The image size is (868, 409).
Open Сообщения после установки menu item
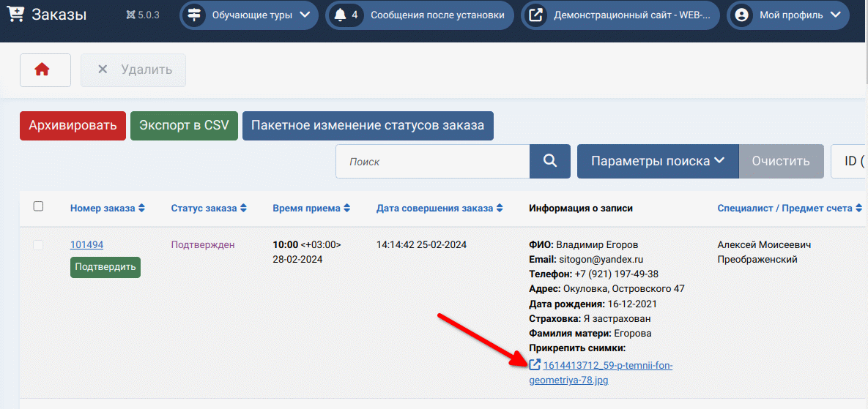[x=437, y=15]
